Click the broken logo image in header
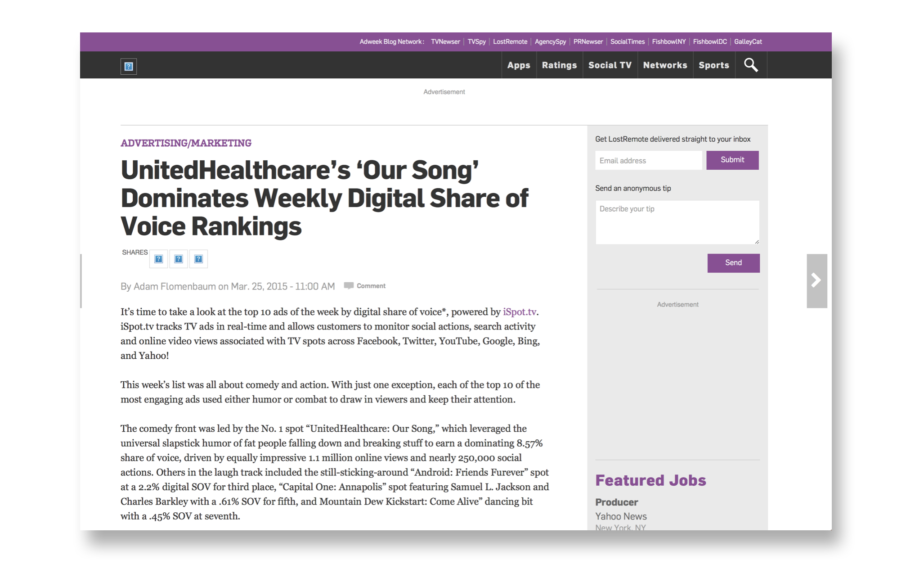This screenshot has width=924, height=569. tap(129, 67)
